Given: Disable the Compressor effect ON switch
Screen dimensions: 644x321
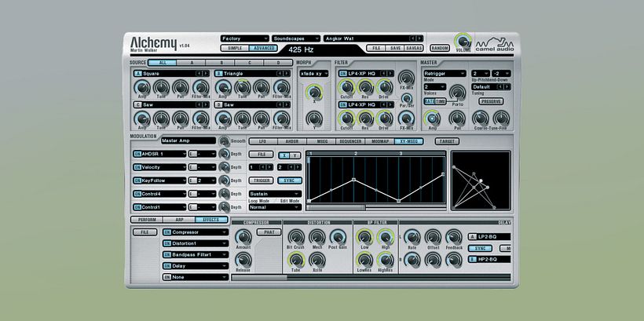Looking at the screenshot, I should pyautogui.click(x=167, y=232).
